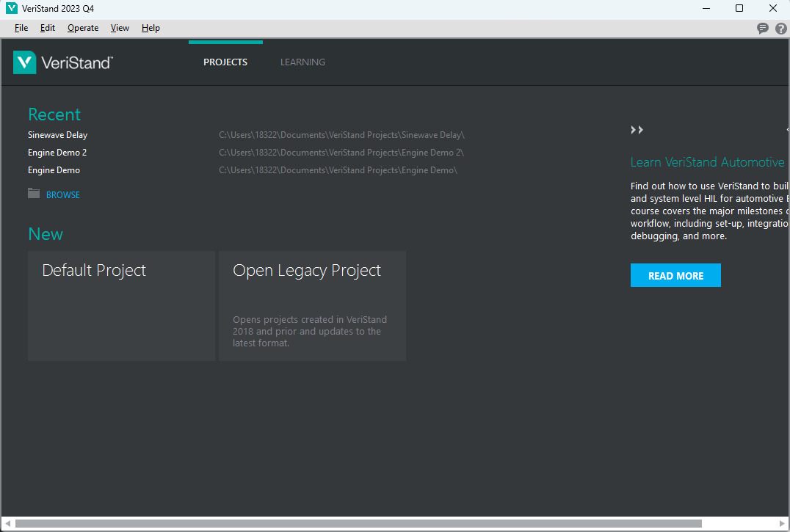
Task: Open the Edit menu
Action: [48, 28]
